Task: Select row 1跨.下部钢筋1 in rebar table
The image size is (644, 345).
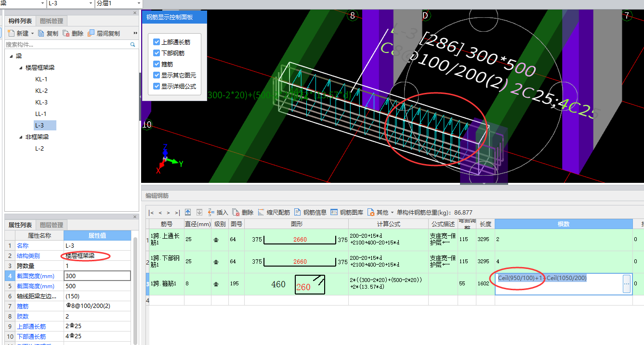Action: [166, 262]
